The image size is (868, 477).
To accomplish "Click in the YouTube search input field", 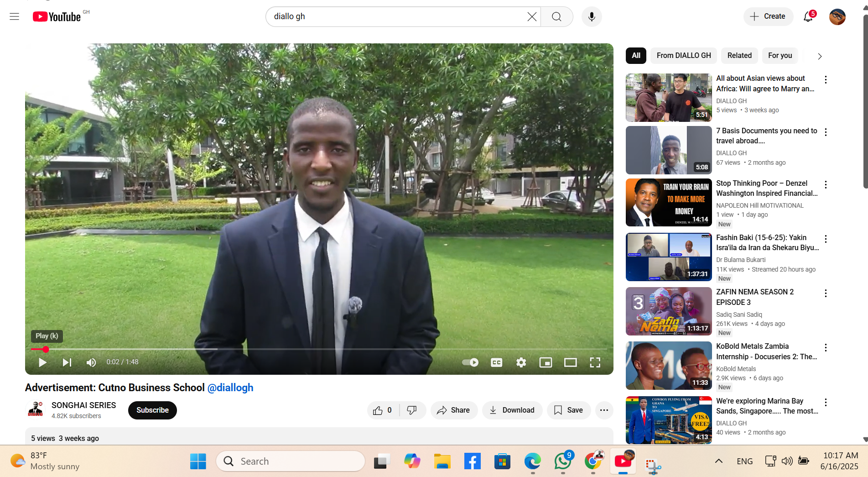I will pos(397,17).
